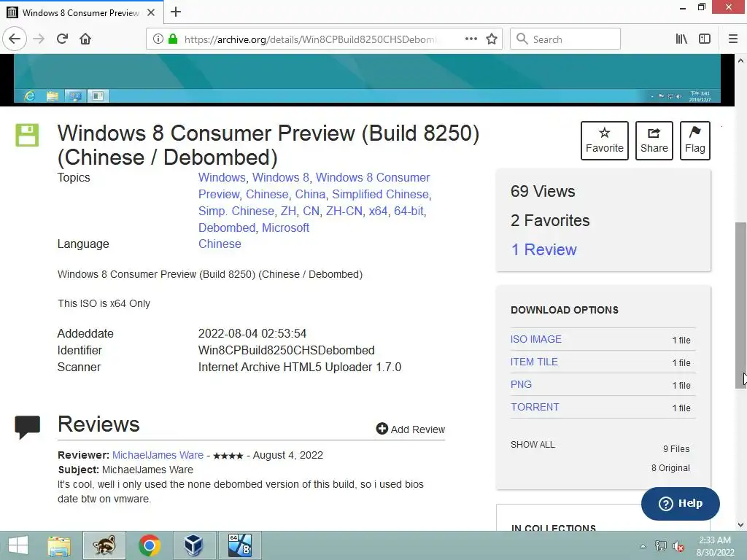Open the Firefox home page icon
747x560 pixels.
click(85, 39)
